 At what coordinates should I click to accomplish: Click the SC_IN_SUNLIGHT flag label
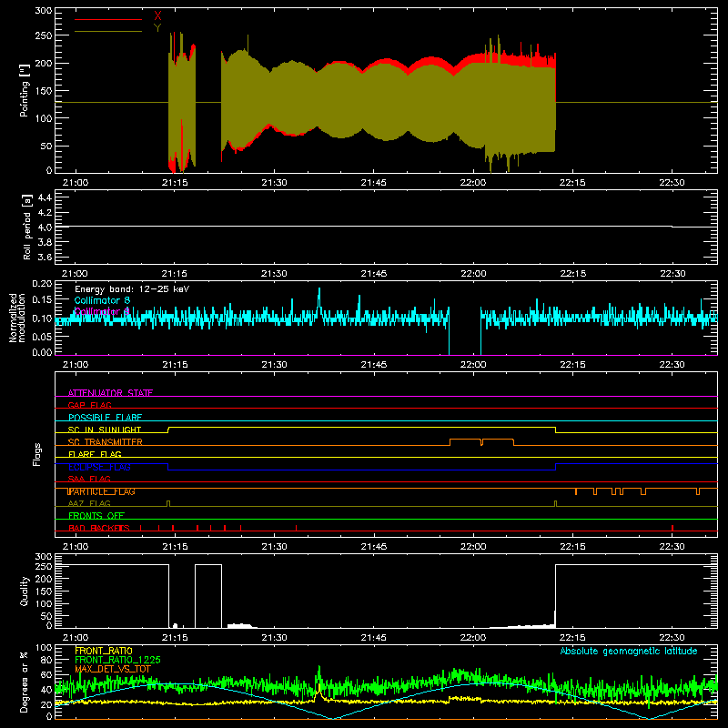point(105,430)
